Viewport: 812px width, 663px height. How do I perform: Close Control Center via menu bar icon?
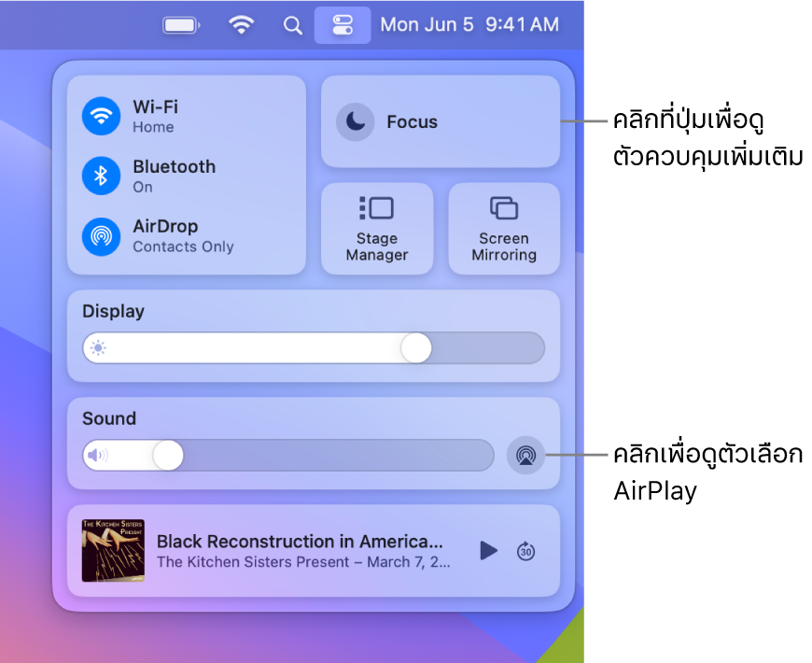343,25
